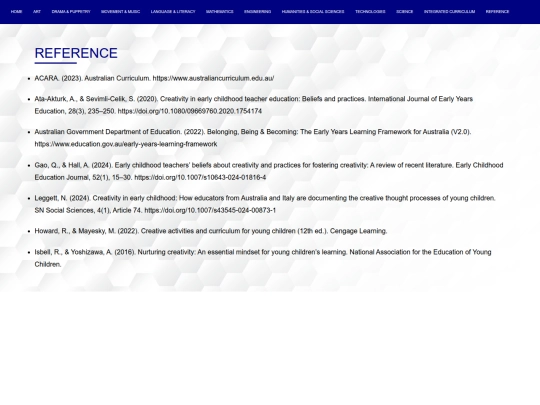Open the doi 10.1007/s10643-024-01816-4 link

(x=200, y=178)
